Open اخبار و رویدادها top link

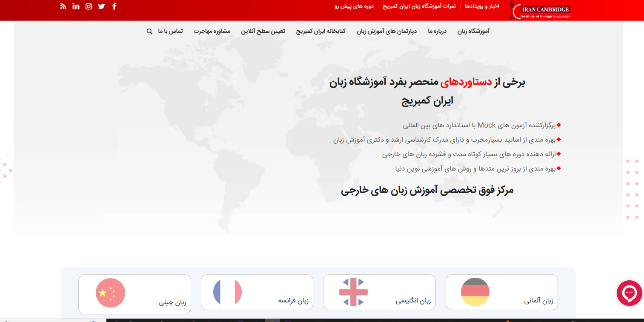click(482, 6)
